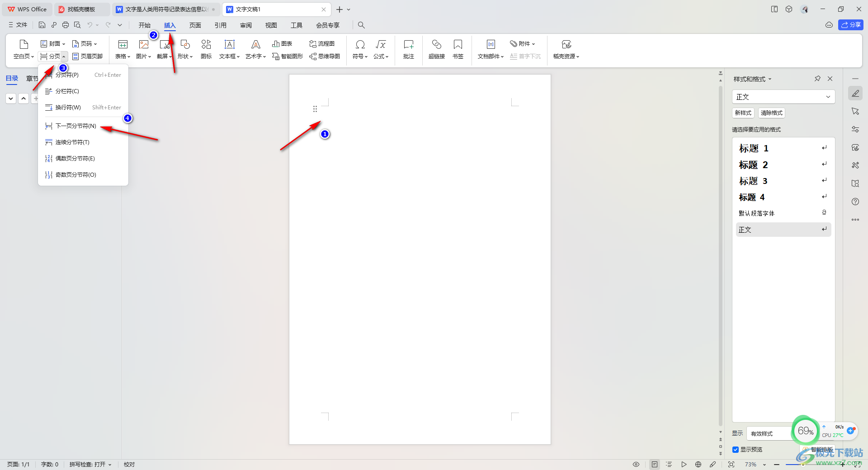The height and width of the screenshot is (470, 868).
Task: Insert 智能图形 smart graphic
Action: point(288,56)
